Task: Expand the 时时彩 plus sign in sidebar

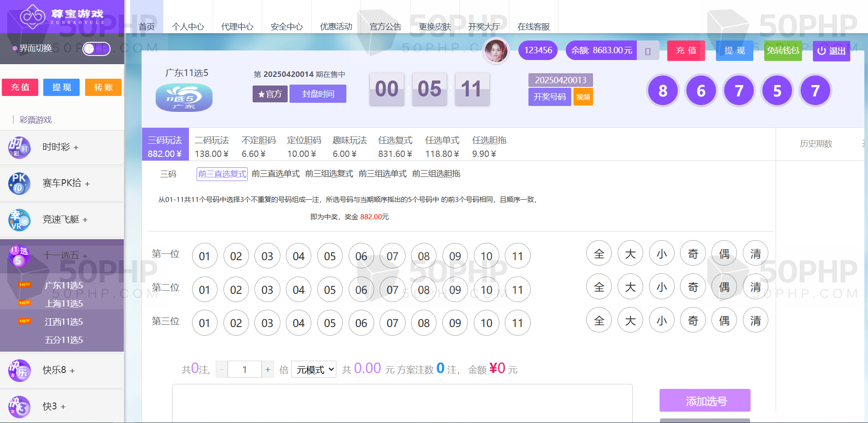Action: [x=76, y=148]
